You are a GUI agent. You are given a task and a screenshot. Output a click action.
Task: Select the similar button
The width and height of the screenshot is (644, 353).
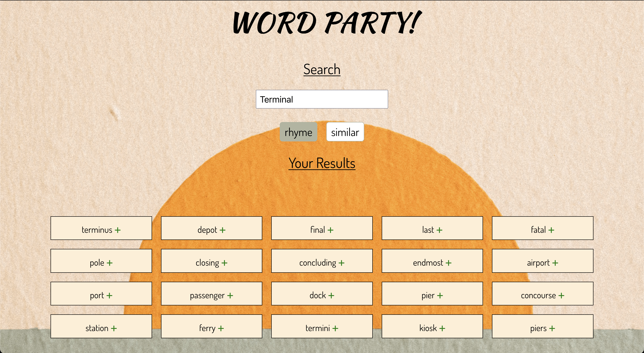345,132
